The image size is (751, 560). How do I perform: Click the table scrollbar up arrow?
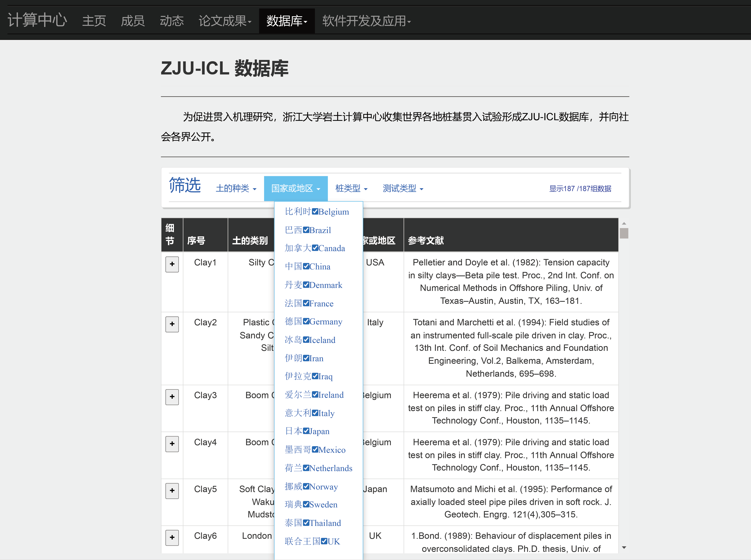click(624, 224)
